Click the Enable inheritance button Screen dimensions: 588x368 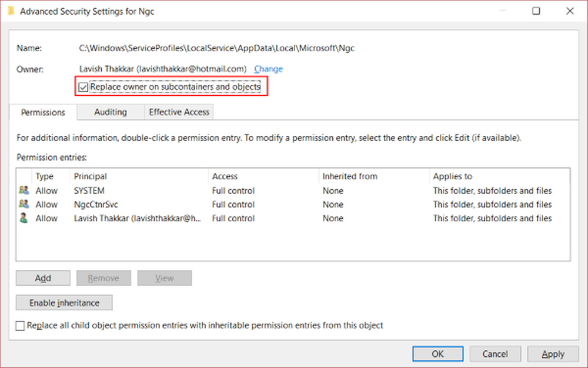64,303
